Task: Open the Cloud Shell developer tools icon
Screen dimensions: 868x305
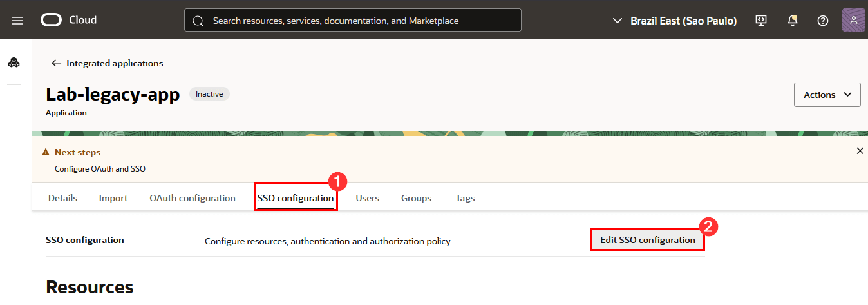Action: [x=760, y=21]
